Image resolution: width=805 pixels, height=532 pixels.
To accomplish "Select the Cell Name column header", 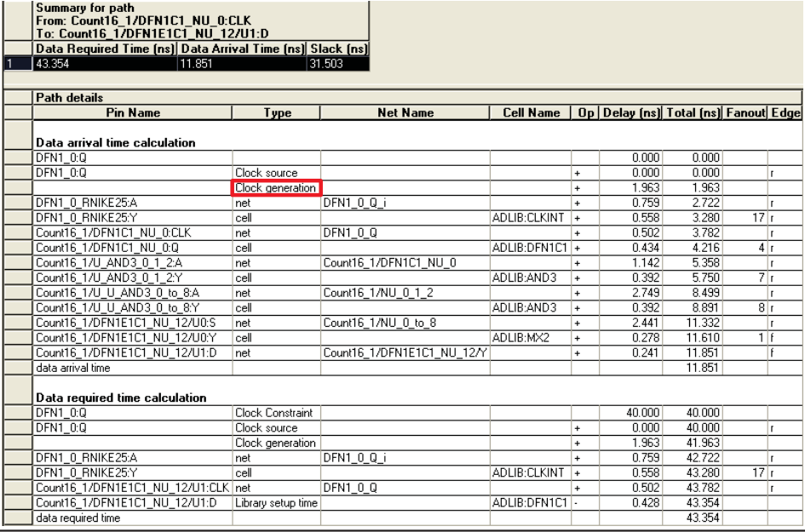I will pyautogui.click(x=531, y=112).
